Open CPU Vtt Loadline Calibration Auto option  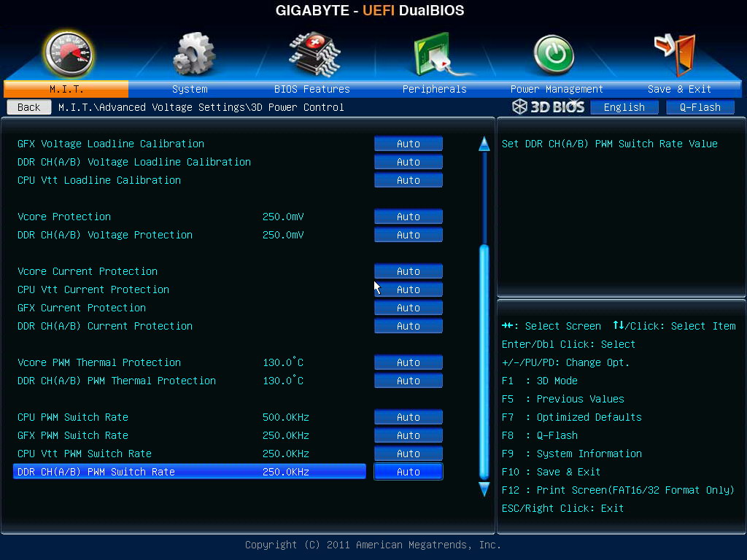point(409,180)
